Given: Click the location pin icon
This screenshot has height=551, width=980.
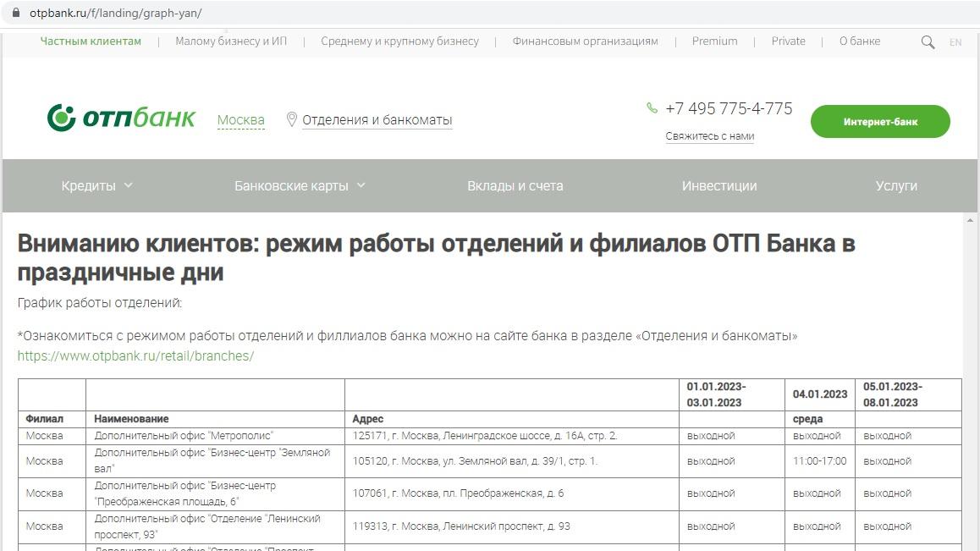Looking at the screenshot, I should [x=291, y=118].
